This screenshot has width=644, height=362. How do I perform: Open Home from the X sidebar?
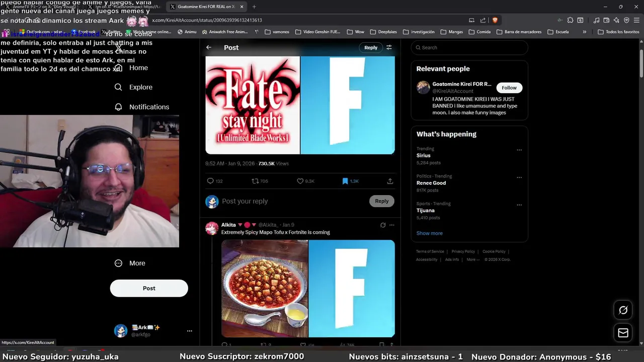click(132, 68)
